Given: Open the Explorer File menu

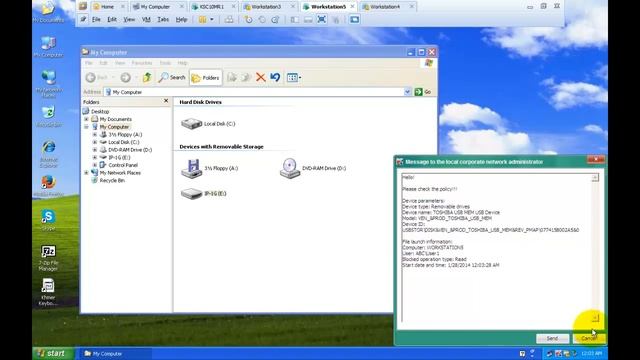Looking at the screenshot, I should (x=89, y=63).
